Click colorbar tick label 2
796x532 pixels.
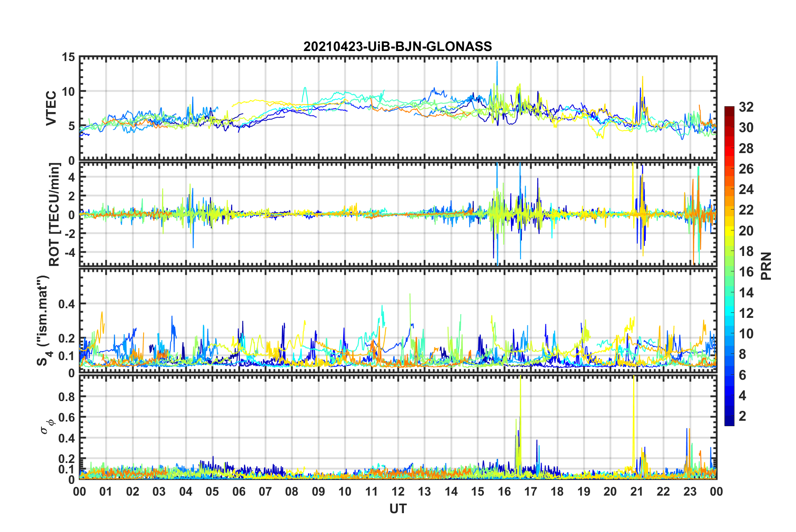pos(742,416)
